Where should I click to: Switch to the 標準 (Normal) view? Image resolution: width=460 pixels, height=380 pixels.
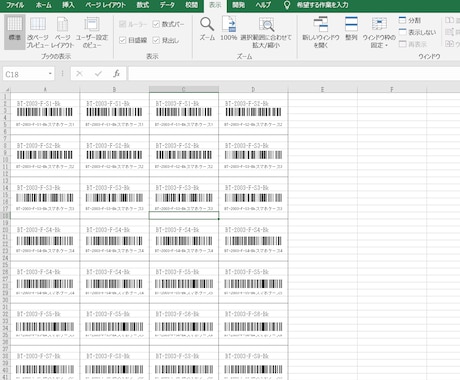pos(15,32)
